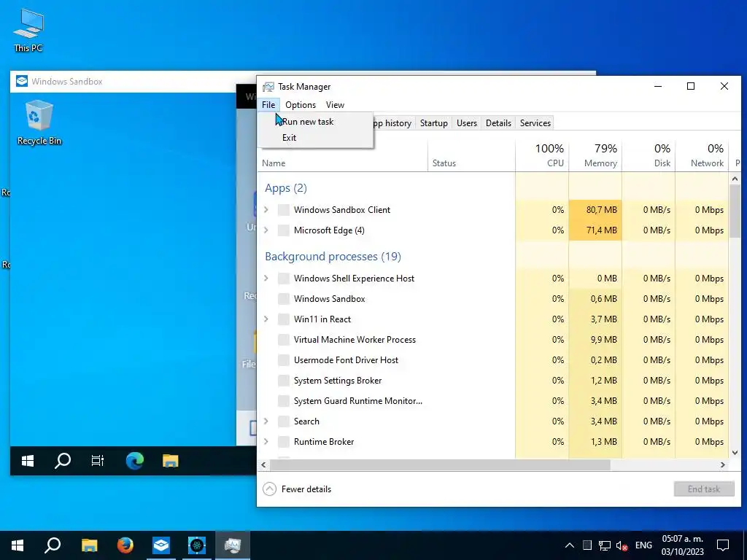The height and width of the screenshot is (560, 747).
Task: Switch to Startup tab
Action: pyautogui.click(x=433, y=122)
